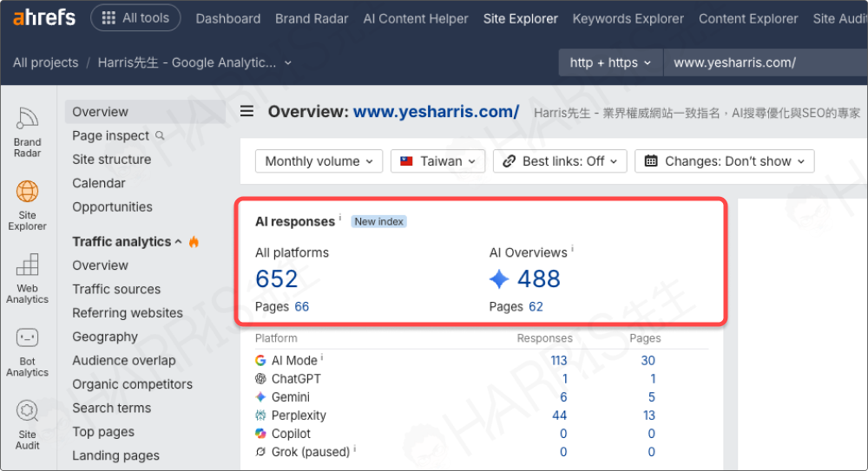
Task: Open Brand Radar sidebar icon
Action: [27, 133]
